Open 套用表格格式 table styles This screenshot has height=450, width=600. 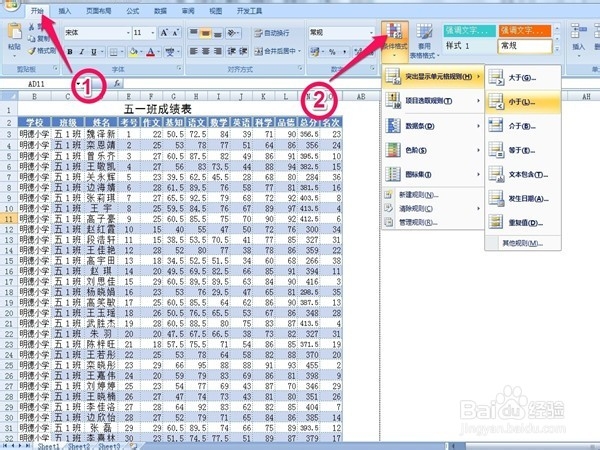[x=424, y=40]
